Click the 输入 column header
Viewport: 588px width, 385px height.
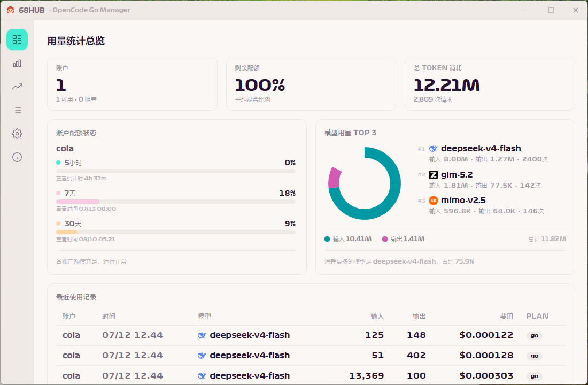pos(377,317)
